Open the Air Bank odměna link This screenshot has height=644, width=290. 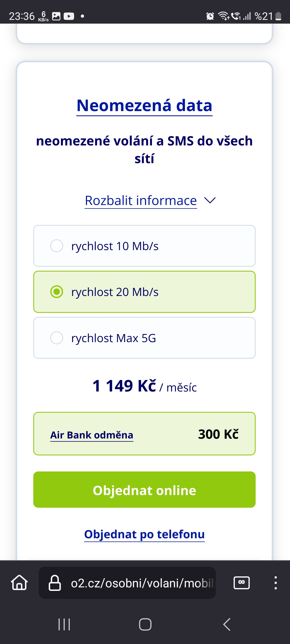(92, 435)
